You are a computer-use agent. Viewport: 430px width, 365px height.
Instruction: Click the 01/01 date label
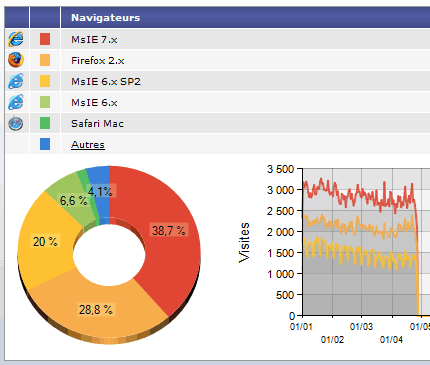click(301, 326)
